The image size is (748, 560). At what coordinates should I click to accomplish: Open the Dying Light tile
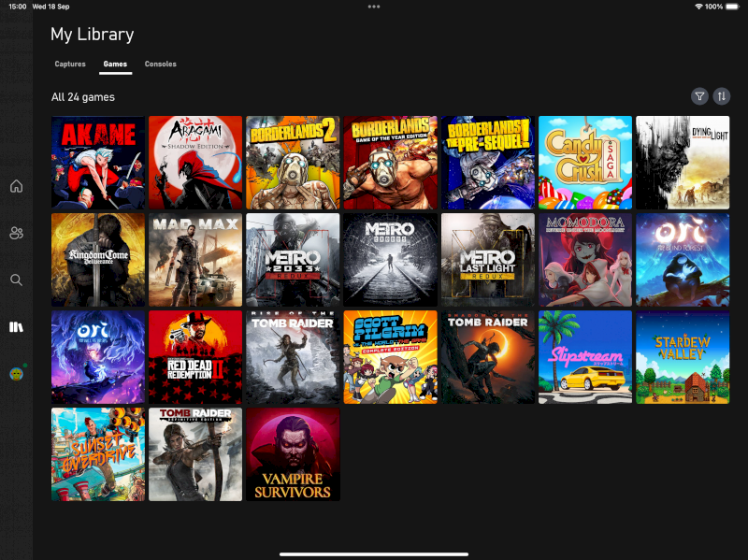[683, 163]
